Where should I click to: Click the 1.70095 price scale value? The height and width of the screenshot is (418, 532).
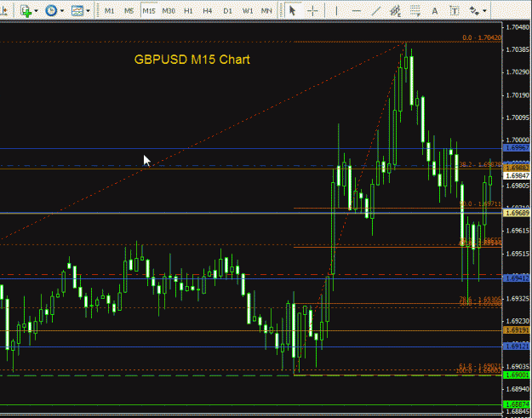(518, 117)
